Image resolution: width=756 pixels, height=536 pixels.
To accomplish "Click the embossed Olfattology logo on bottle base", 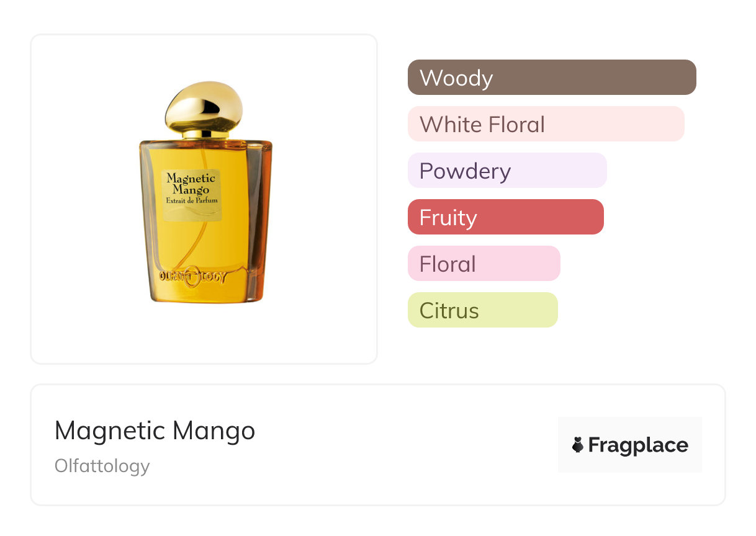I will point(192,277).
